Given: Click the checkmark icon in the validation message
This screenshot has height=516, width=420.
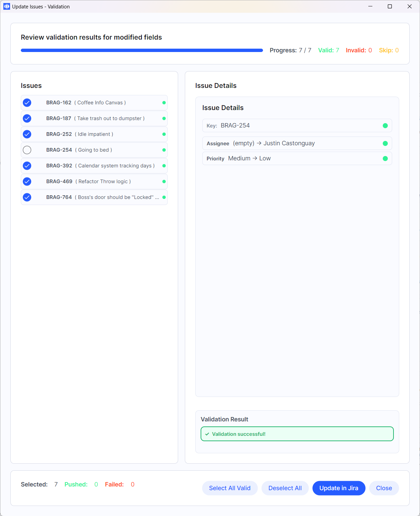Looking at the screenshot, I should pyautogui.click(x=207, y=434).
